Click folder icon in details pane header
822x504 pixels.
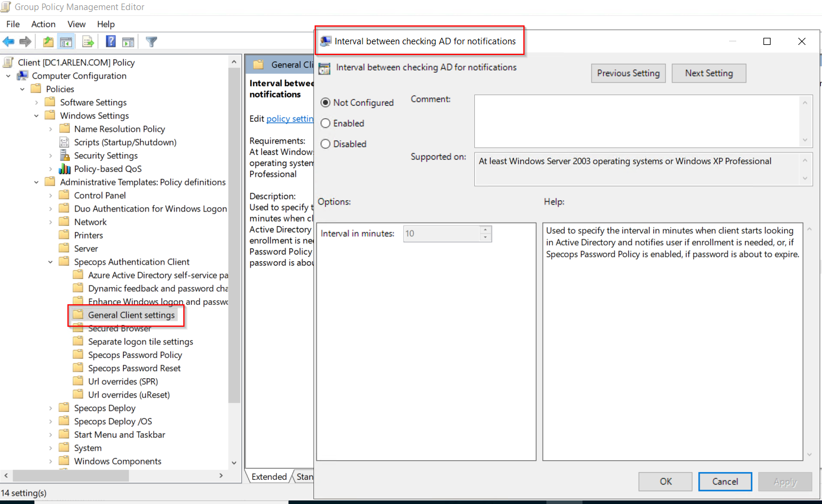click(258, 64)
